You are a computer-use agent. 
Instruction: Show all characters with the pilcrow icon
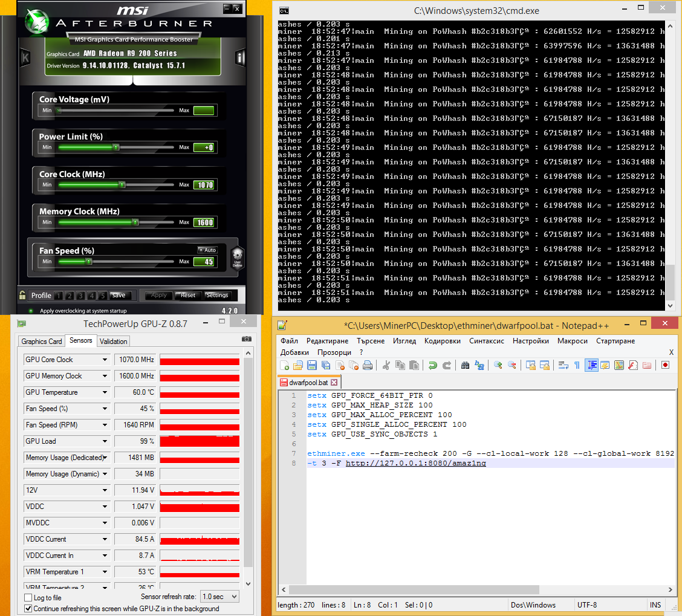click(x=577, y=365)
